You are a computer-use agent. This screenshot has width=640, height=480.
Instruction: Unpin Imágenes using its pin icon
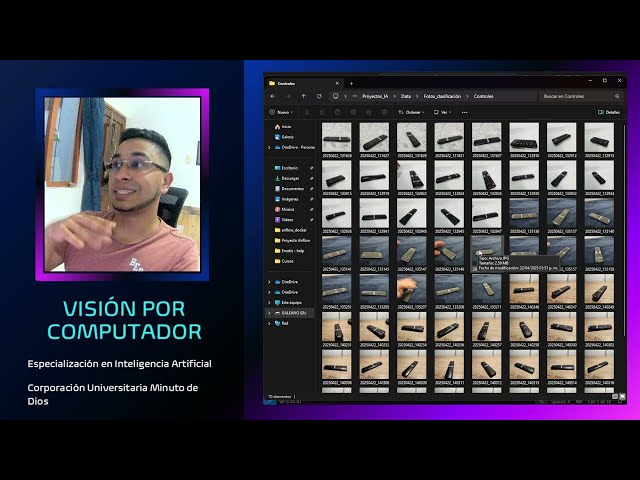click(x=311, y=199)
